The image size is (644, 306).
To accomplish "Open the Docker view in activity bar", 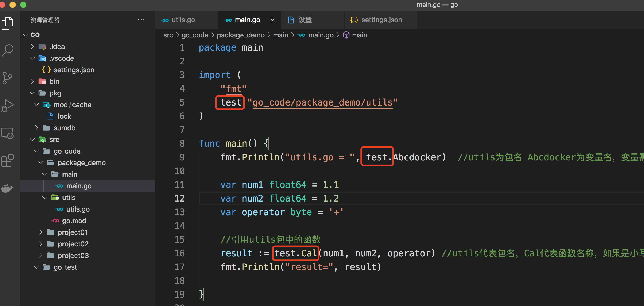I will pyautogui.click(x=7, y=188).
